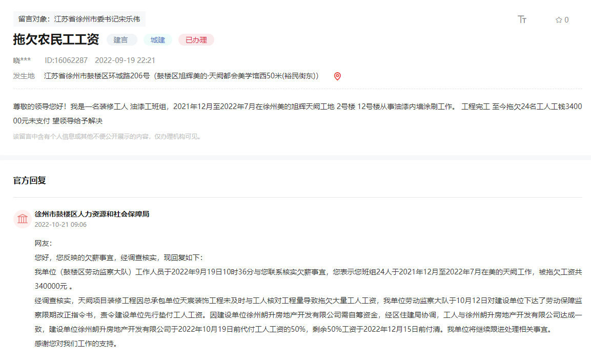This screenshot has width=591, height=364.
Task: Click the 城建 topic tag
Action: click(x=157, y=39)
